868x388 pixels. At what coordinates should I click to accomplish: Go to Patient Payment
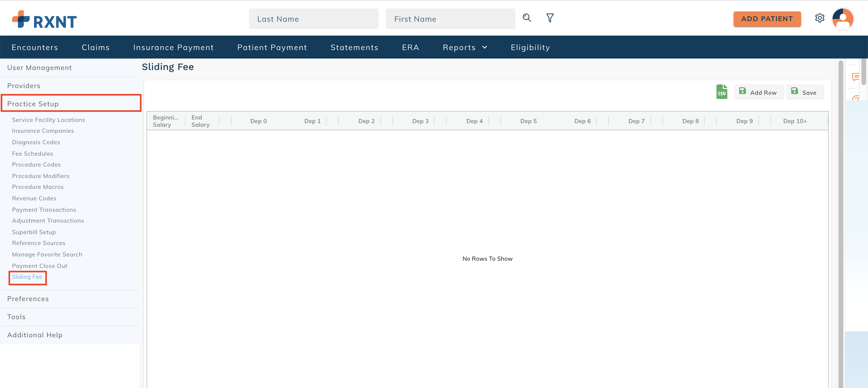pyautogui.click(x=272, y=47)
